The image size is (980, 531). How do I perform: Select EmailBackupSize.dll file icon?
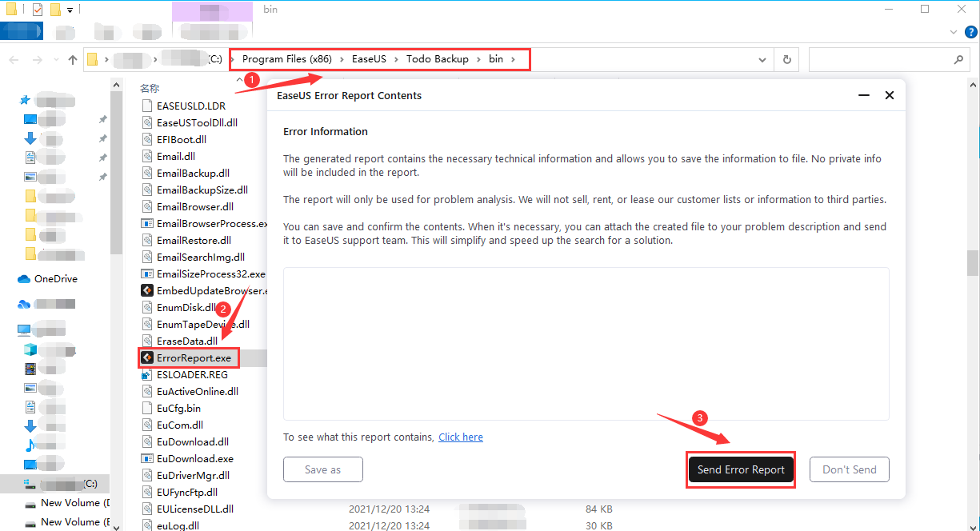pos(146,190)
